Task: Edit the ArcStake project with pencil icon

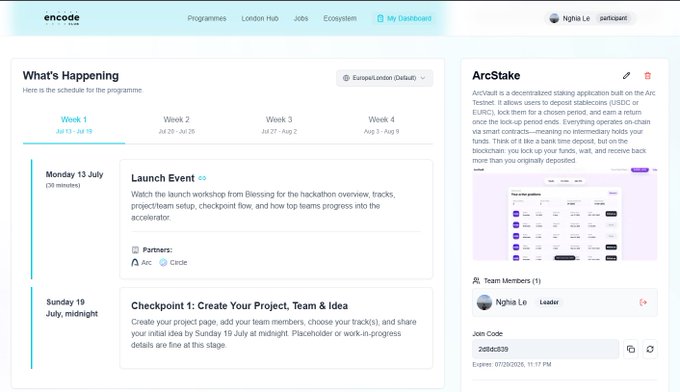Action: [626, 76]
